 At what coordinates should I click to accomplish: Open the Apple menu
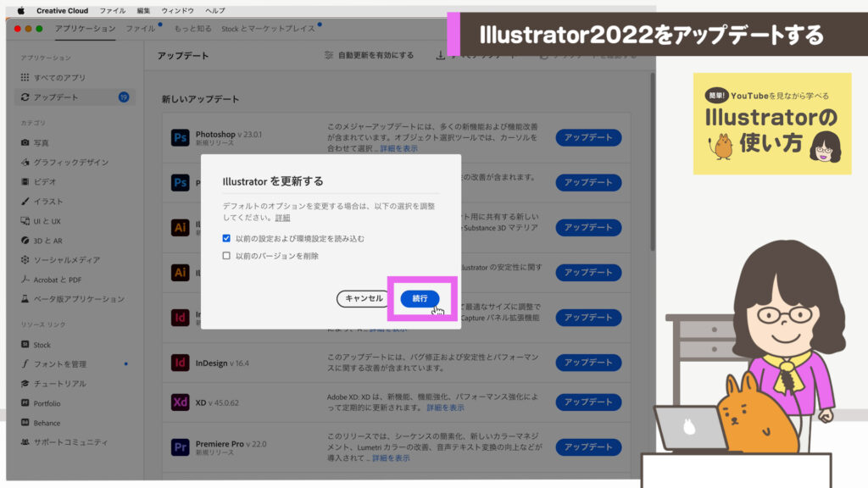(x=20, y=10)
